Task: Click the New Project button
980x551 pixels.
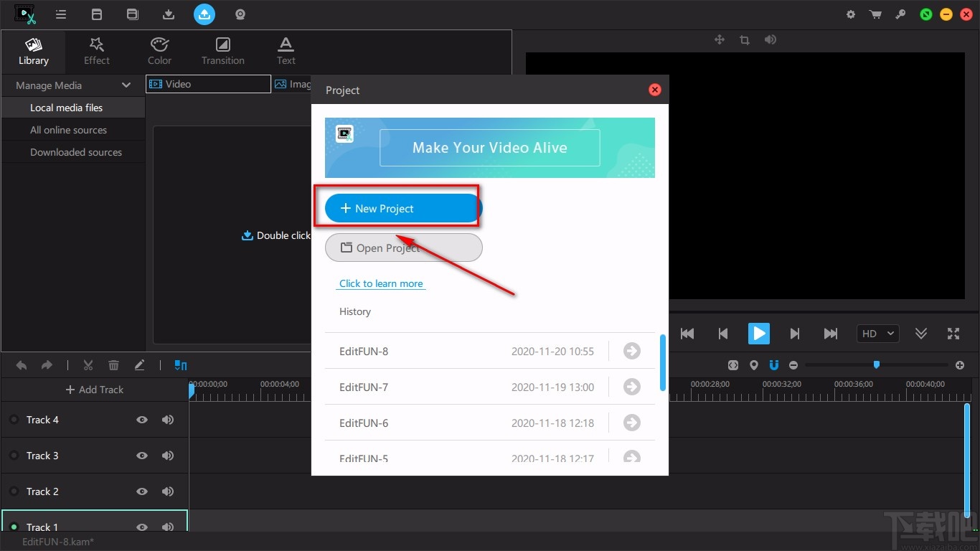Action: pos(403,208)
